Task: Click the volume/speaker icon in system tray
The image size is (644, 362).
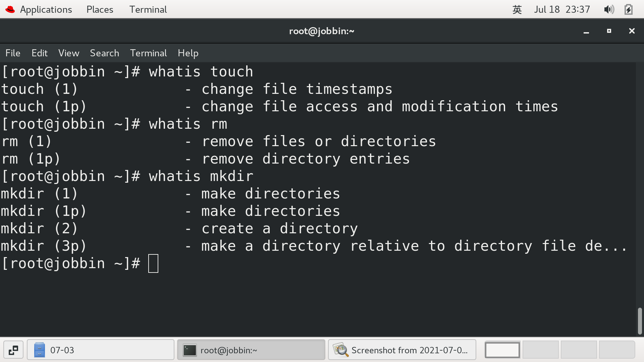Action: pyautogui.click(x=609, y=9)
